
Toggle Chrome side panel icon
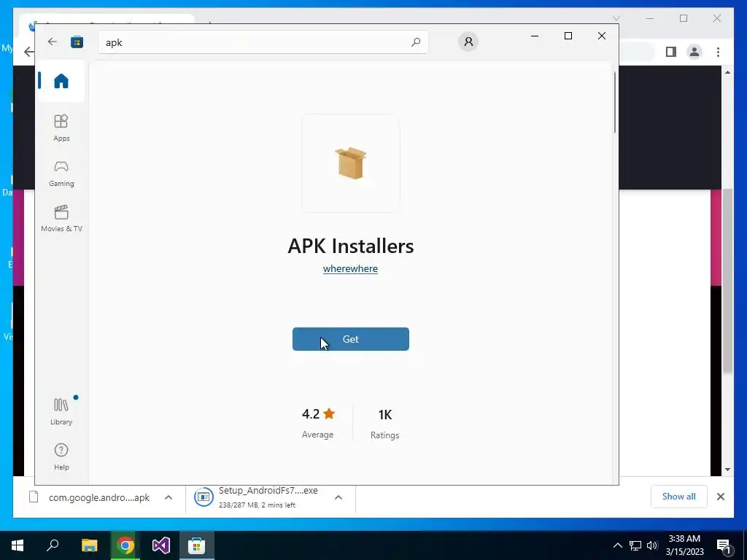tap(671, 52)
